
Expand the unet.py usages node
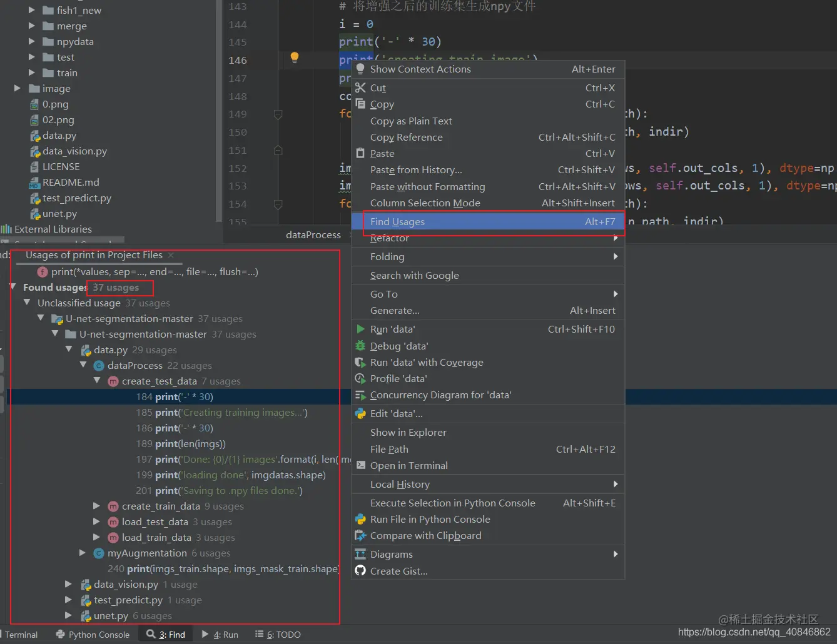tap(69, 615)
